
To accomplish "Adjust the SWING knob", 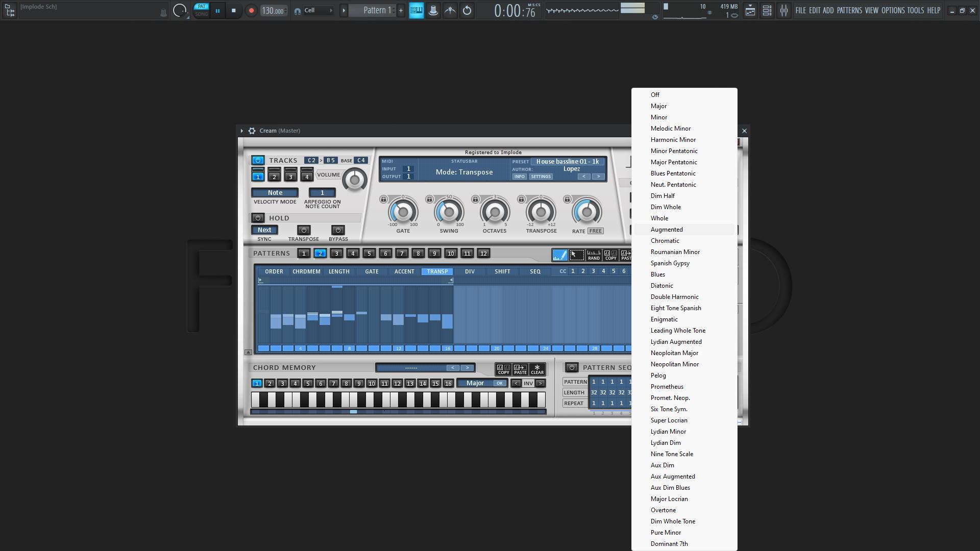I will pyautogui.click(x=449, y=212).
